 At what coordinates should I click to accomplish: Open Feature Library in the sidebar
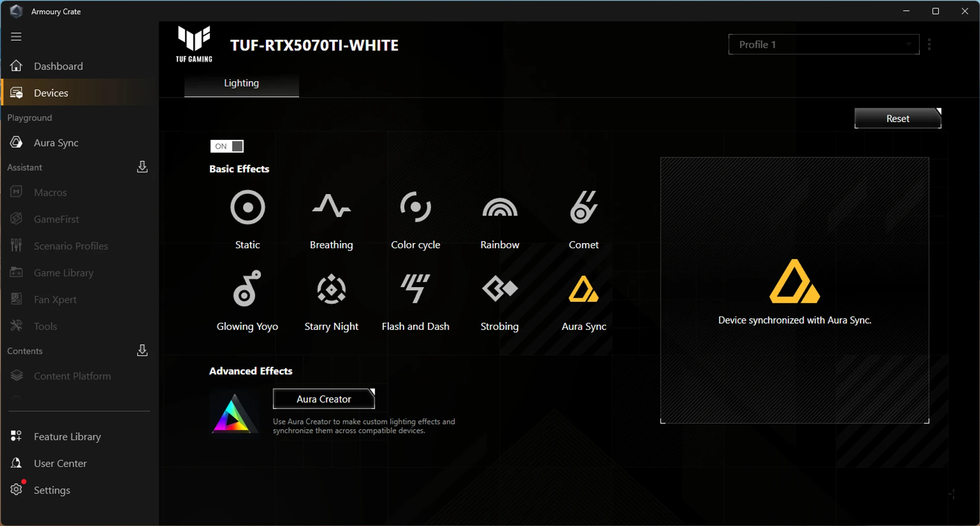tap(80, 436)
